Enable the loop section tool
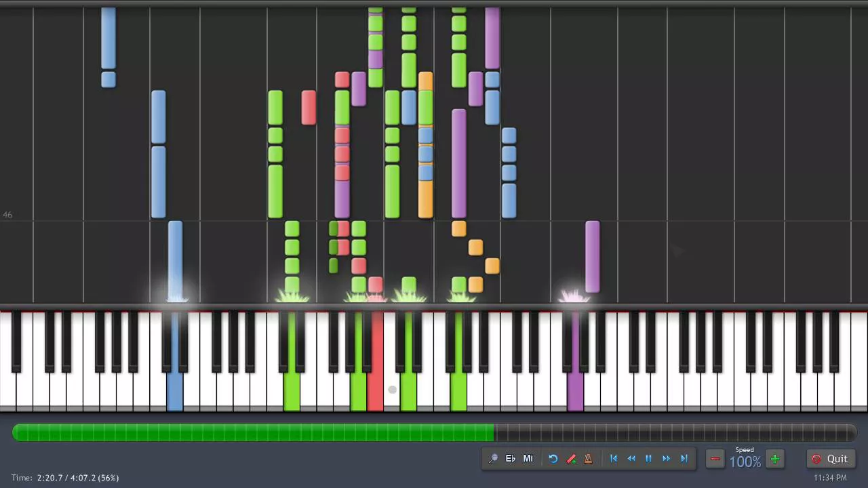Image resolution: width=868 pixels, height=488 pixels. click(553, 459)
